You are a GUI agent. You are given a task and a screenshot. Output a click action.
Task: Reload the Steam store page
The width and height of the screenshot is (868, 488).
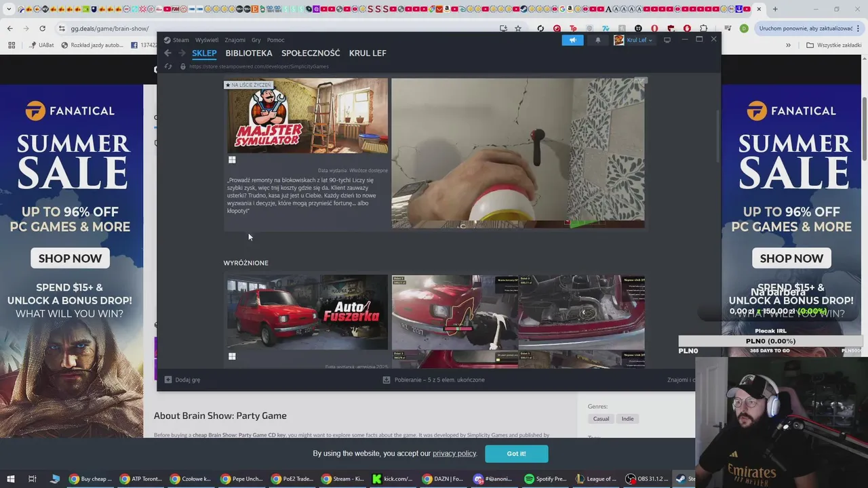(168, 66)
